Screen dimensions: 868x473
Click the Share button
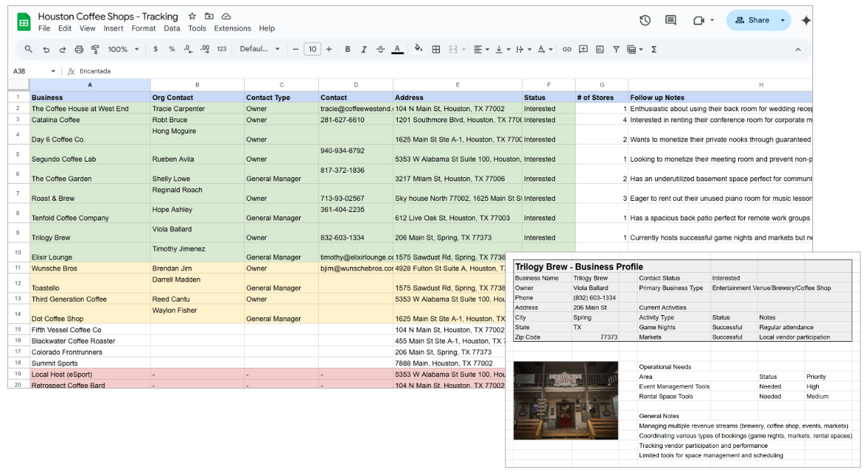coord(752,21)
